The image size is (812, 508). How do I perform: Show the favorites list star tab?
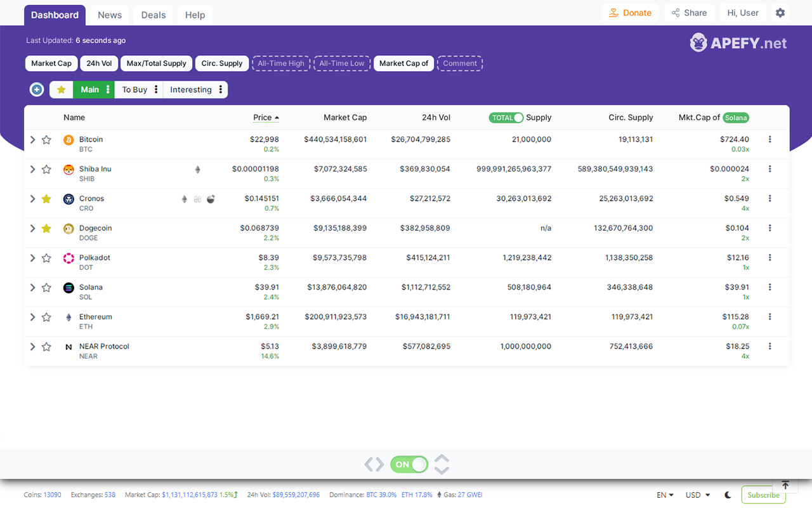(x=62, y=90)
